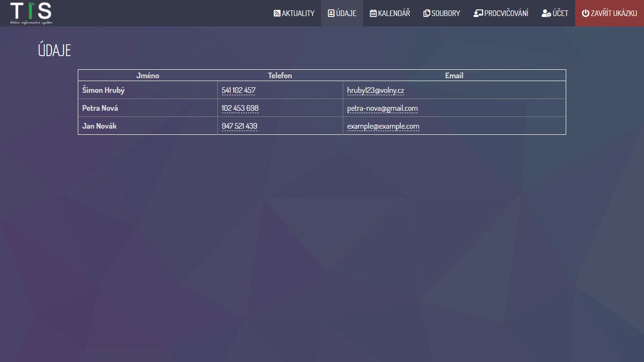
Task: Click the TIS logo
Action: (31, 13)
